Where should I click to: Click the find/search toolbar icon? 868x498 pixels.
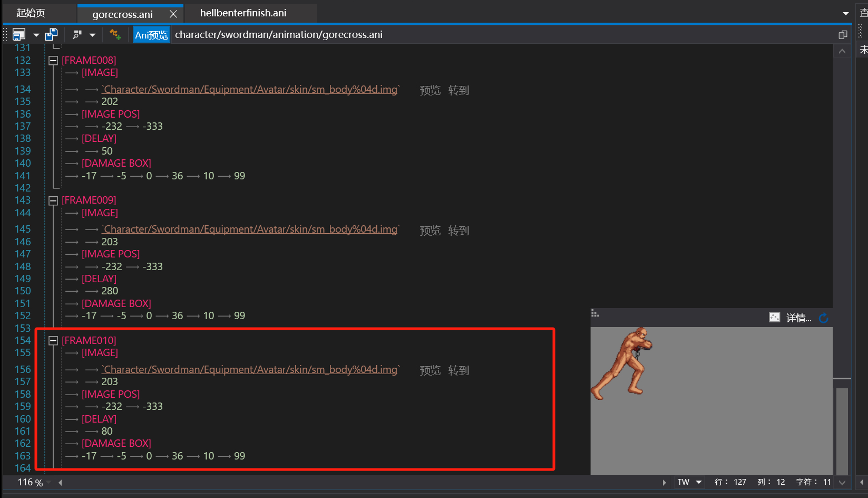point(77,35)
